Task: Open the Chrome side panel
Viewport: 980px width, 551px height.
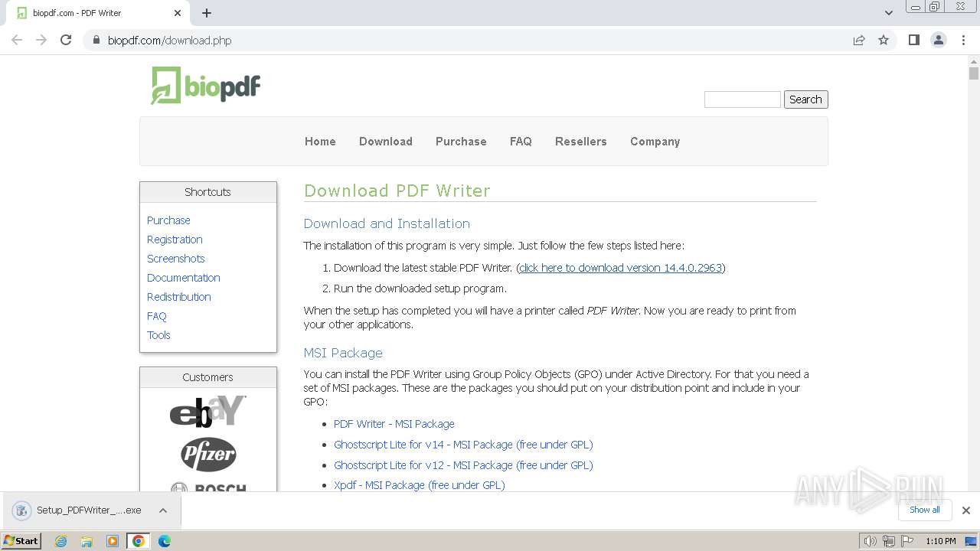Action: point(913,40)
